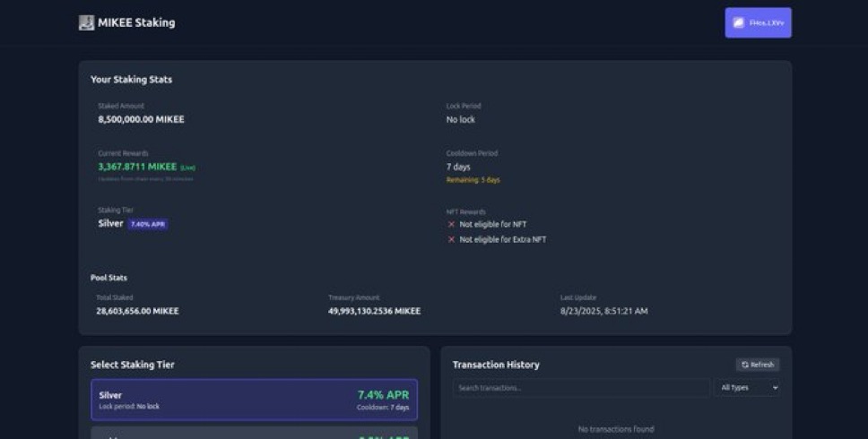
Task: Click the MIKEE Staking logo icon
Action: coord(86,22)
